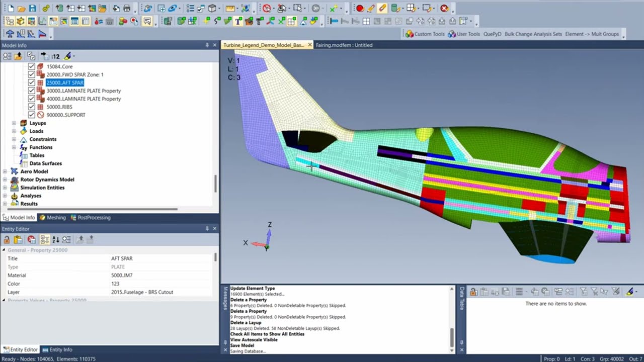The width and height of the screenshot is (644, 362).
Task: Expand the Constraints tree node
Action: click(14, 139)
